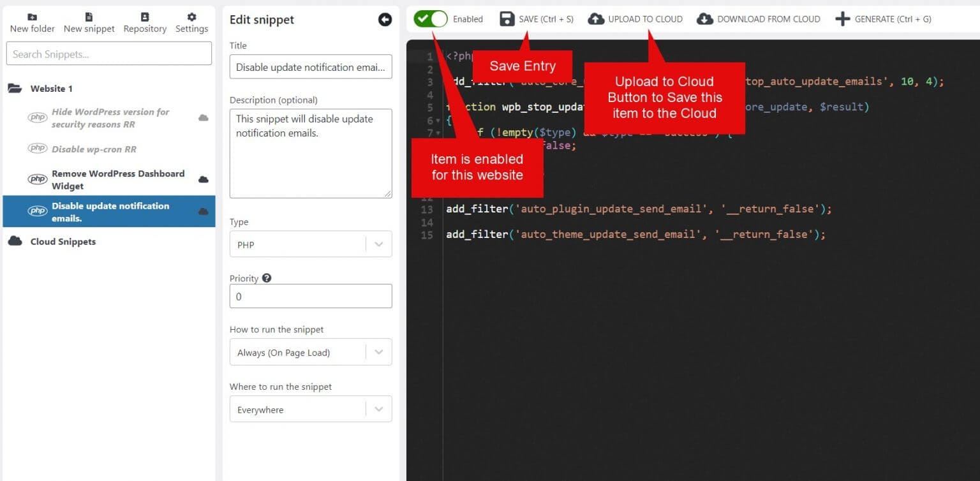Click GENERATE (Ctrl + G) button
This screenshot has width=980, height=481.
tap(883, 19)
